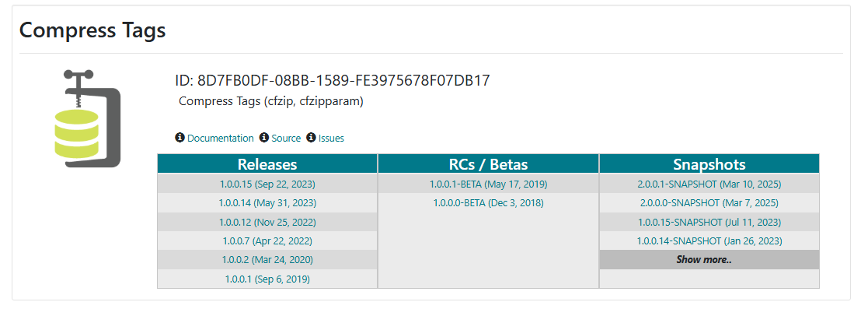Viewport: 868px width, 309px height.
Task: Expand snapshots with Show more..
Action: pos(709,260)
